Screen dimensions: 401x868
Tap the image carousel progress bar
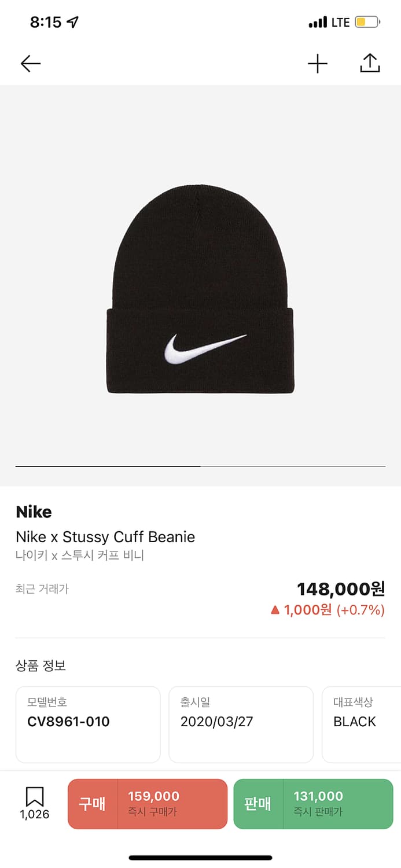pos(200,466)
